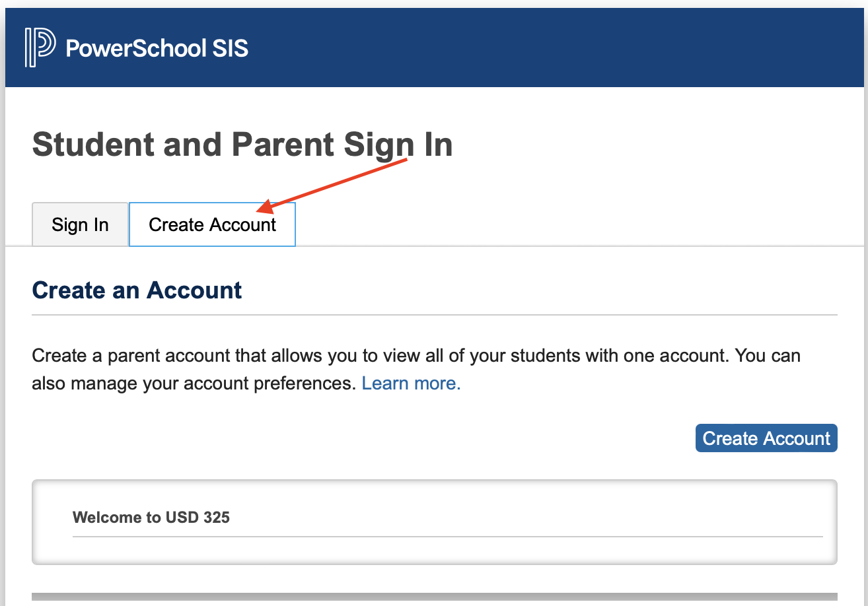Click inside the welcome message panel
868x606 pixels.
coord(435,551)
